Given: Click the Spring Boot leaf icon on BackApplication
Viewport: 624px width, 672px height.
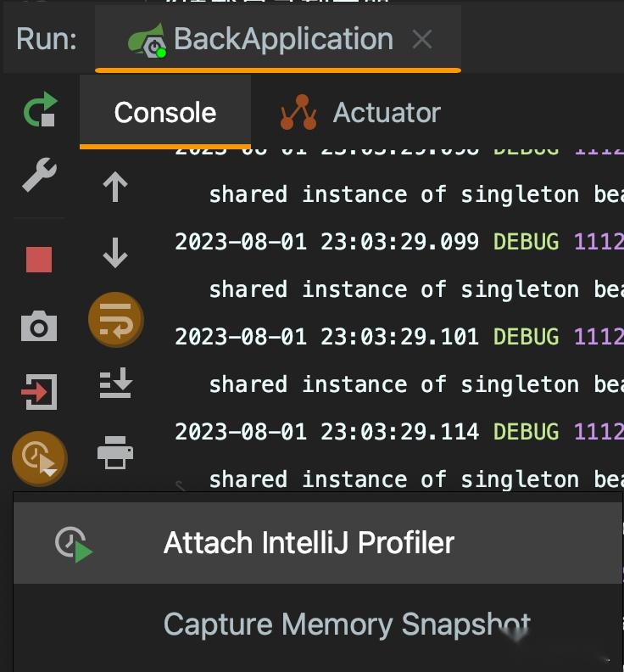Looking at the screenshot, I should click(148, 41).
